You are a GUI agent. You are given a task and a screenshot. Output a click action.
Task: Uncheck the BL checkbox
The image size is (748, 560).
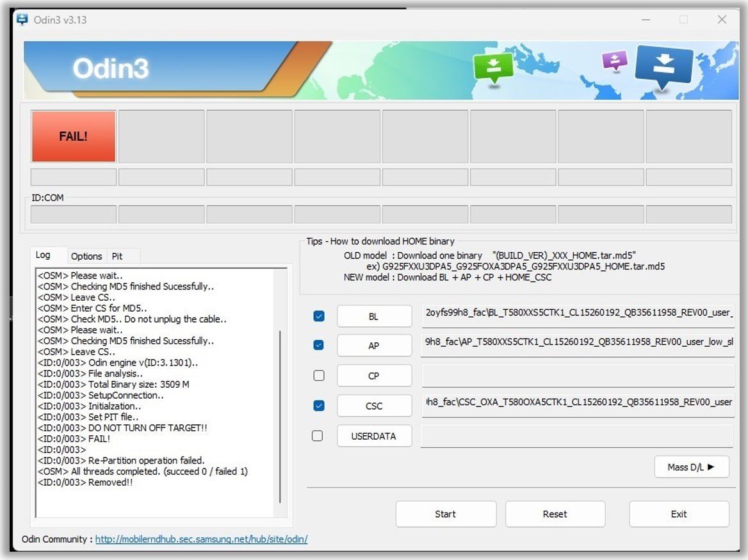[319, 316]
